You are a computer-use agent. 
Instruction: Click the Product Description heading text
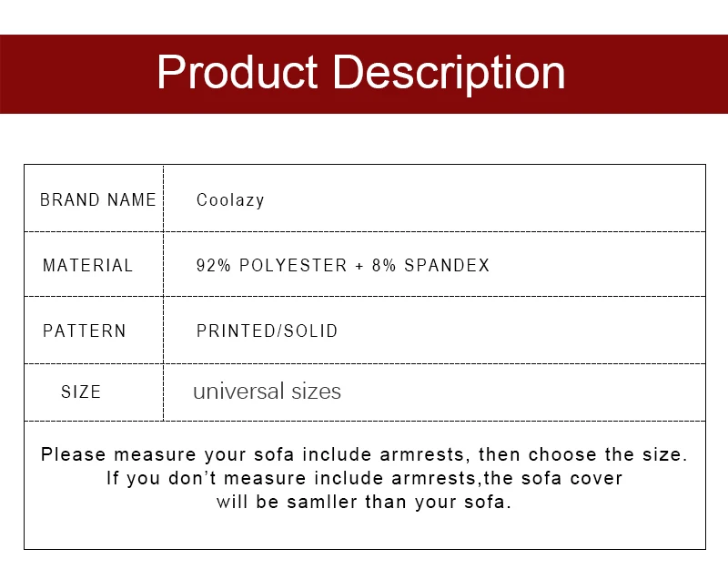click(x=360, y=73)
